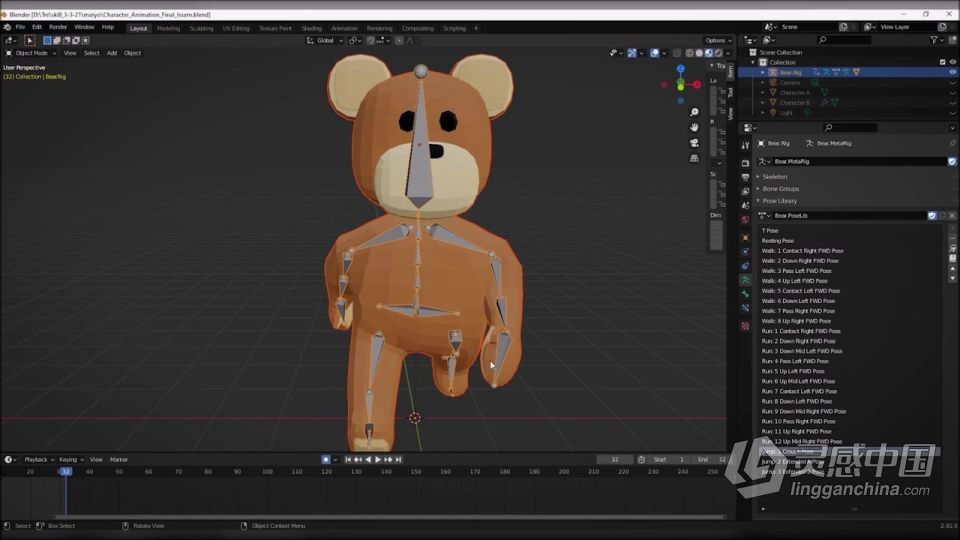960x540 pixels.
Task: Toggle Collection visibility eye in outliner
Action: [x=953, y=62]
